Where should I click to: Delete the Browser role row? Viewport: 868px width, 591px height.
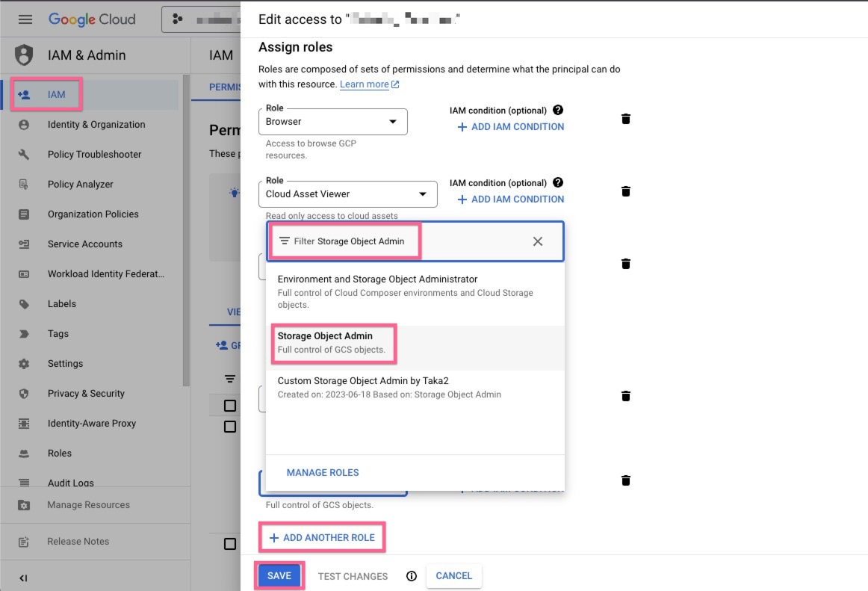click(625, 119)
